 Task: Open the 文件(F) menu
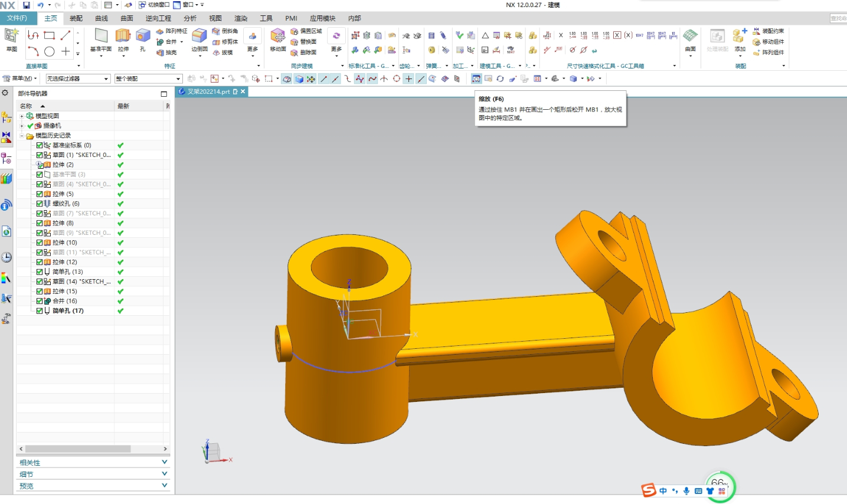(17, 18)
